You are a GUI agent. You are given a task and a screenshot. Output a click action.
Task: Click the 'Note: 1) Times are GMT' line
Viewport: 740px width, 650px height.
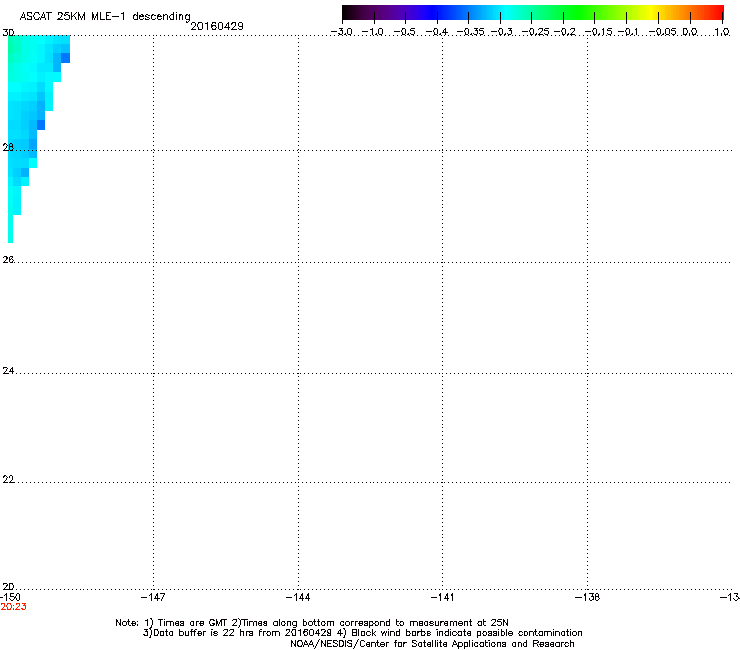(x=312, y=623)
